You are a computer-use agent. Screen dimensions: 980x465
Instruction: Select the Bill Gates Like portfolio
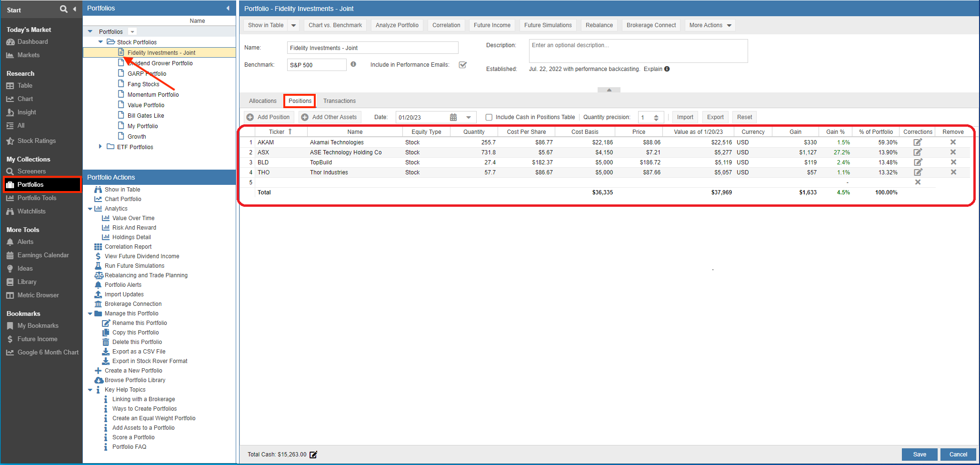click(146, 116)
